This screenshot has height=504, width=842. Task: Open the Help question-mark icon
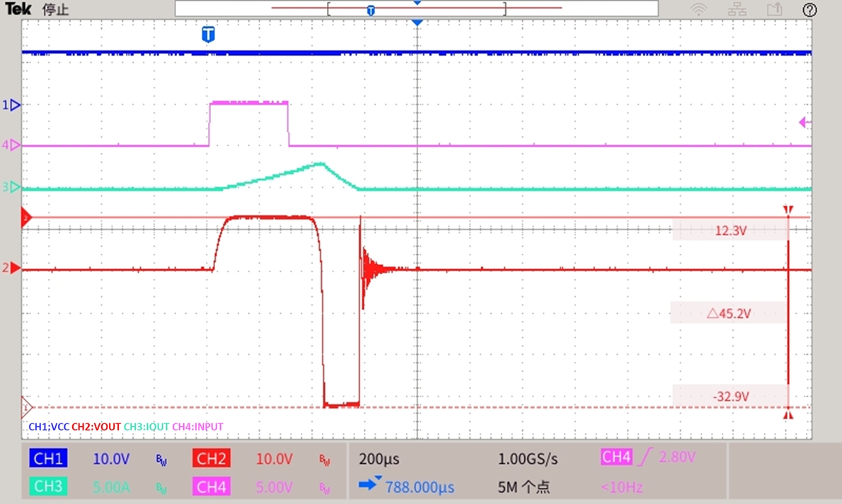coord(809,9)
